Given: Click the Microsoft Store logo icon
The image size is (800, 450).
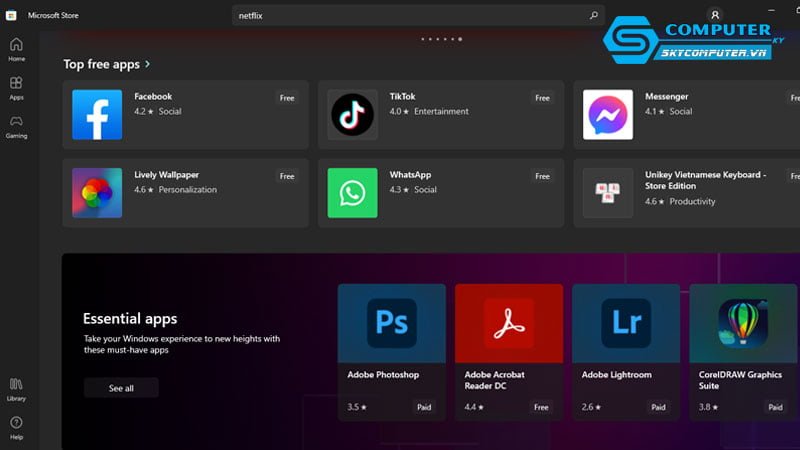Looking at the screenshot, I should [x=11, y=15].
